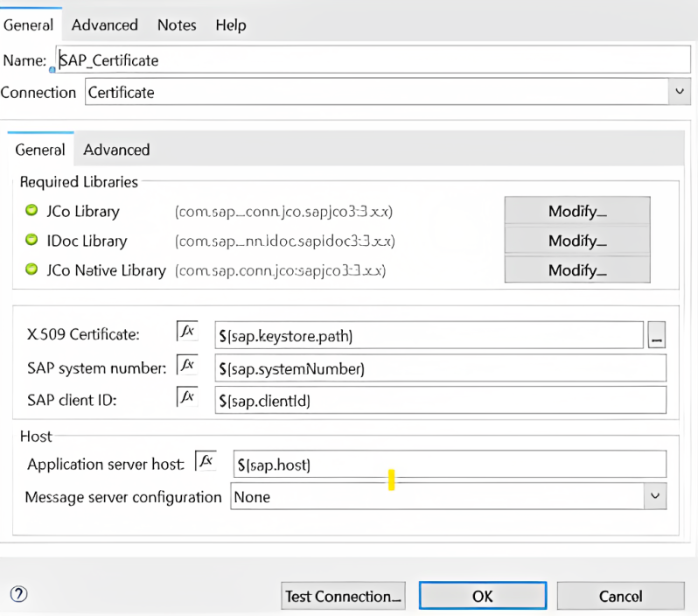Modify the JCo Library dependency

click(x=576, y=211)
